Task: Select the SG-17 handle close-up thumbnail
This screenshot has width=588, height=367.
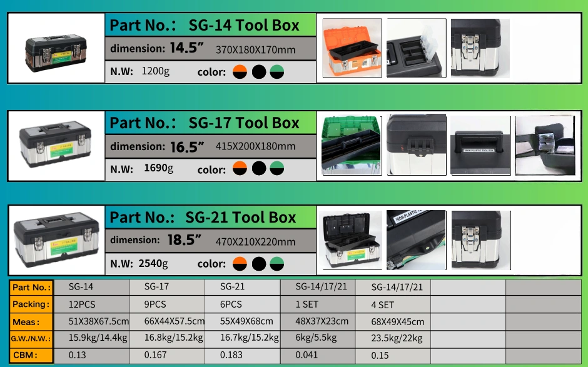Action: click(x=480, y=146)
